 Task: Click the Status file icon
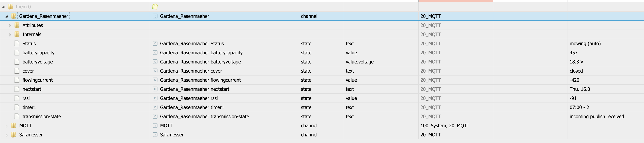click(x=17, y=44)
